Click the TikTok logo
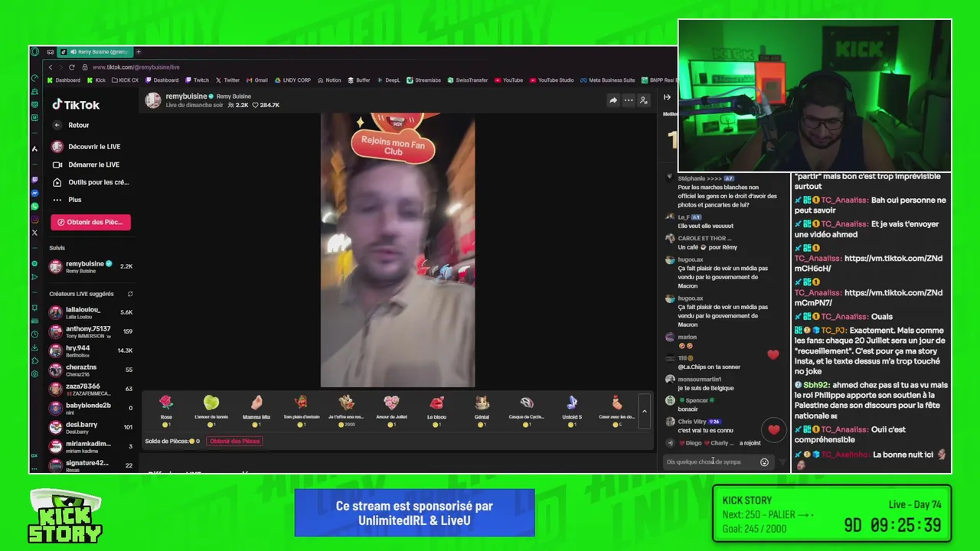The height and width of the screenshot is (551, 980). 76,105
